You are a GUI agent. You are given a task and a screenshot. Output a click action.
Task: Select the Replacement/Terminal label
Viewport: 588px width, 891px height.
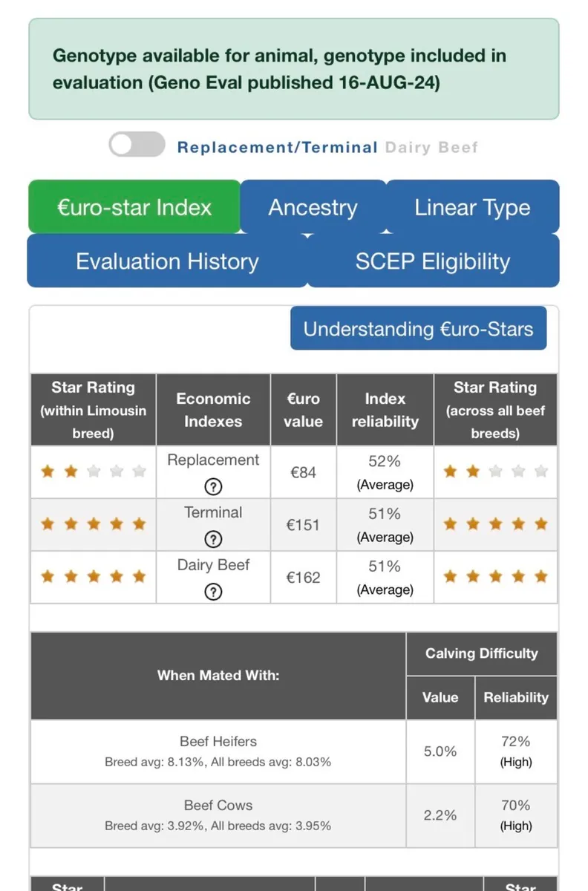[x=277, y=147]
